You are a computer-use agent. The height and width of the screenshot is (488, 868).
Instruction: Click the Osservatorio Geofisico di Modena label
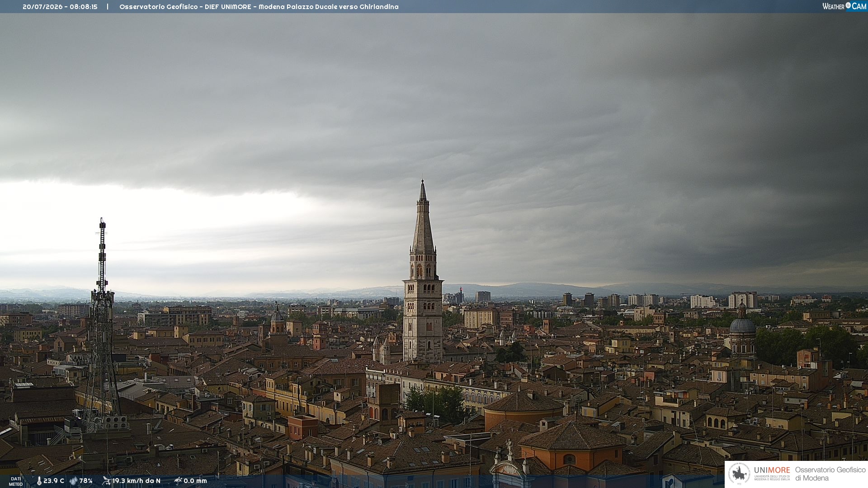[830, 474]
